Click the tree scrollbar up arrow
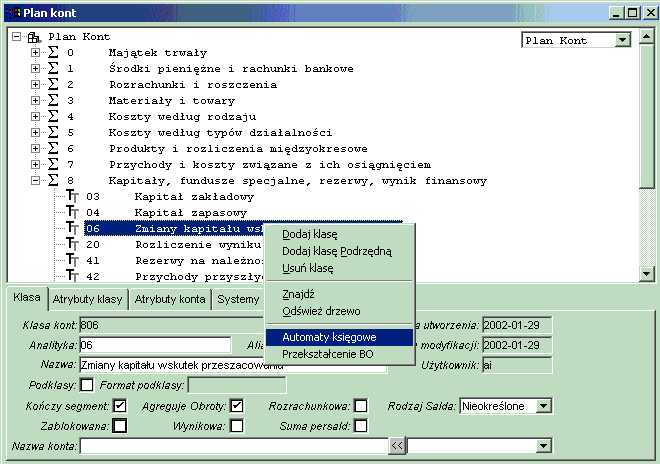This screenshot has width=660, height=464. pos(647,37)
